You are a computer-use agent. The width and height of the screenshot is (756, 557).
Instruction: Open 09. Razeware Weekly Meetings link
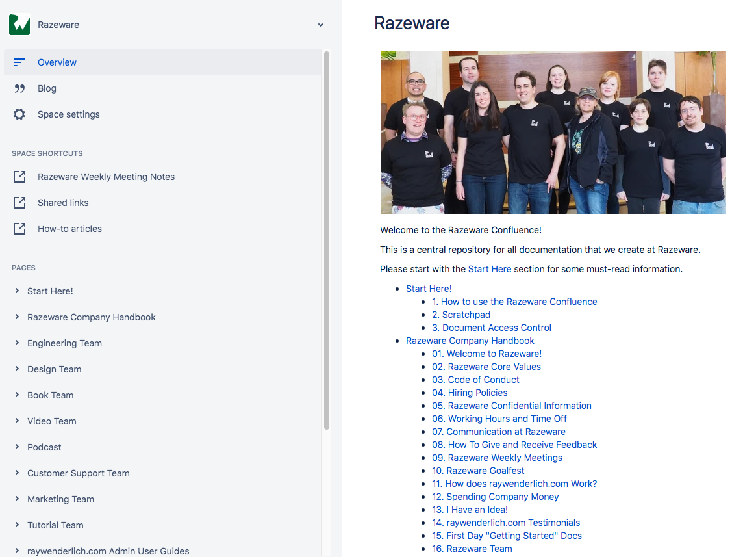[x=497, y=458]
